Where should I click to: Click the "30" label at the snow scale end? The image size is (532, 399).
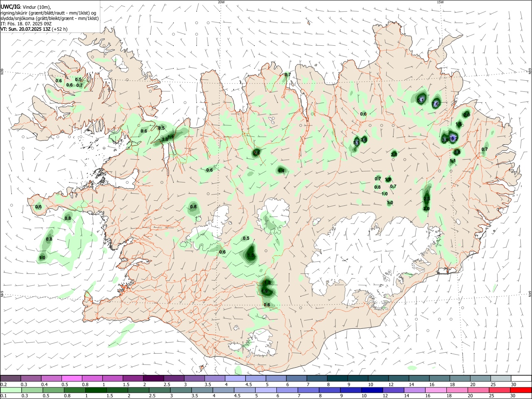coord(514,384)
